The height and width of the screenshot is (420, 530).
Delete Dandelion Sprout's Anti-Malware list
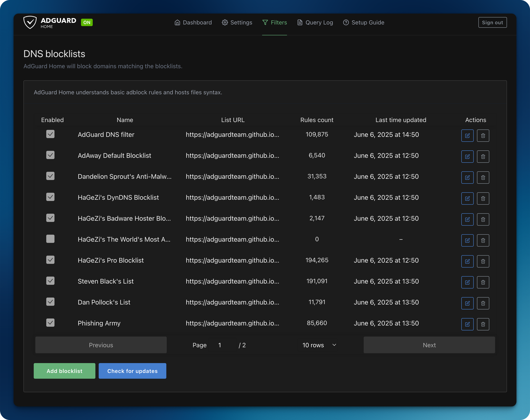pos(483,178)
